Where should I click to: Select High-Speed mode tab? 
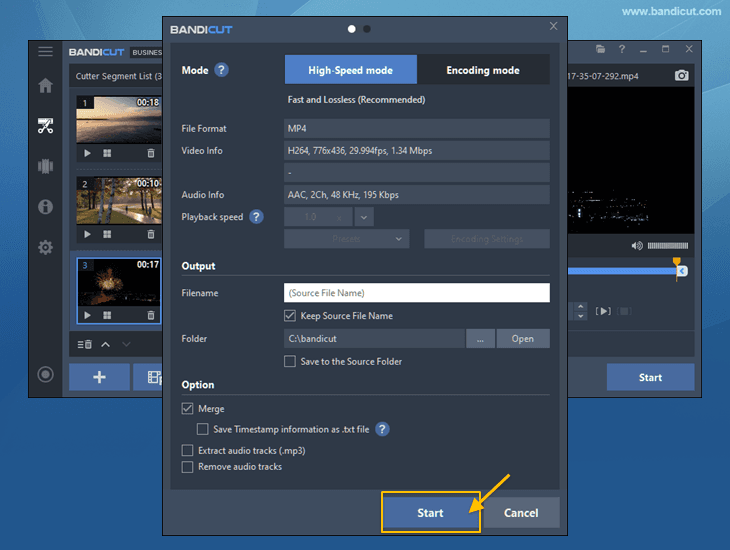pyautogui.click(x=351, y=70)
